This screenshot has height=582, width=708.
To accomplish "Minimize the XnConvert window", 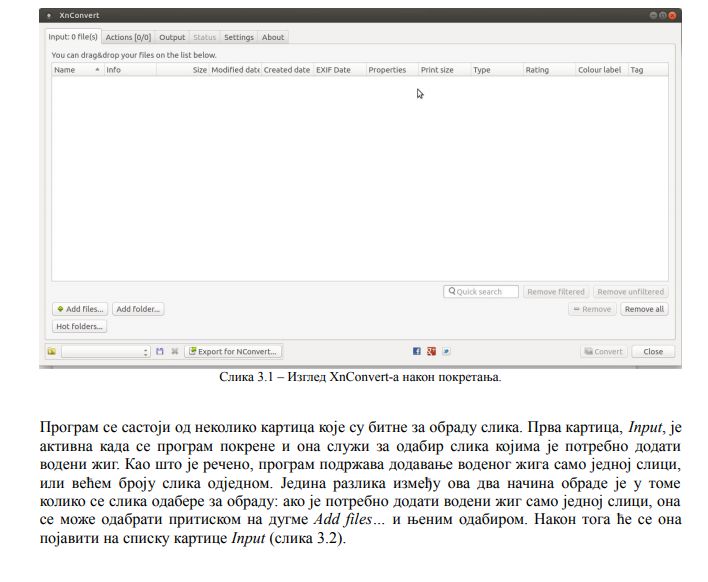I will pos(653,15).
